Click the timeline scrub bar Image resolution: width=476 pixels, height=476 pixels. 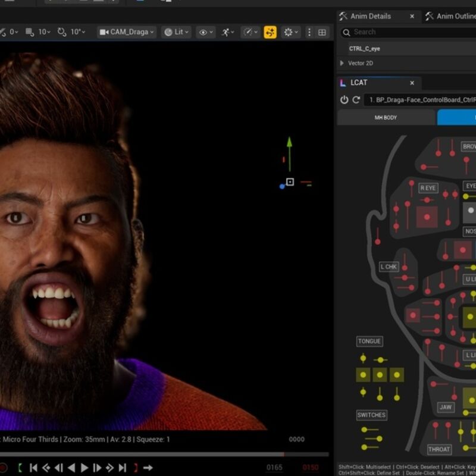tap(164, 455)
